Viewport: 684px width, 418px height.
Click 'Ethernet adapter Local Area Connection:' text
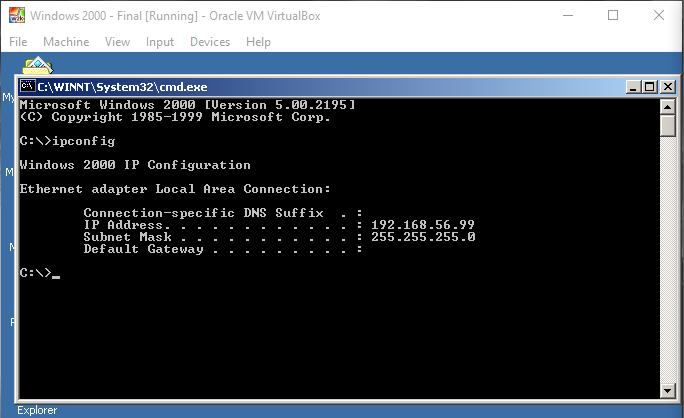[x=175, y=189]
